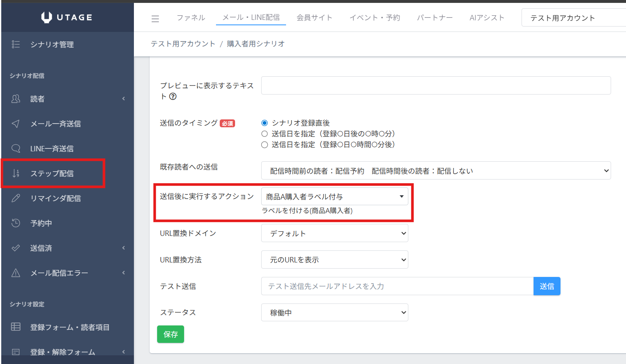Image resolution: width=626 pixels, height=364 pixels.
Task: Click the リマインダ配信 pencil icon
Action: [16, 198]
